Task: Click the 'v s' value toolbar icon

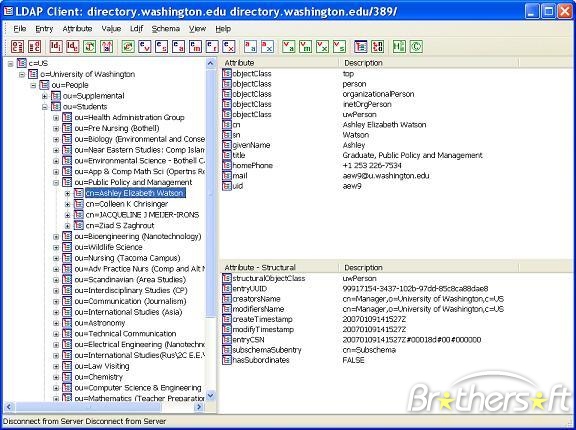Action: coord(339,46)
